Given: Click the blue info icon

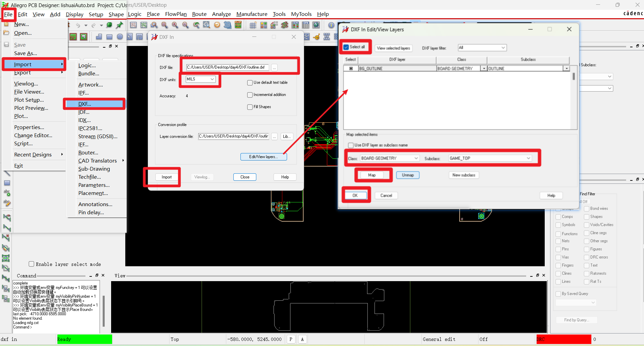Looking at the screenshot, I should point(331,25).
